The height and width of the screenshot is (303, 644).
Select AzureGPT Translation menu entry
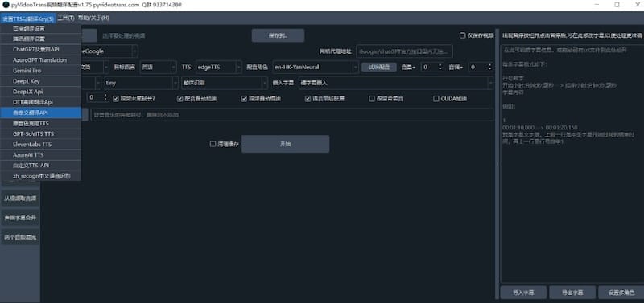pos(41,59)
